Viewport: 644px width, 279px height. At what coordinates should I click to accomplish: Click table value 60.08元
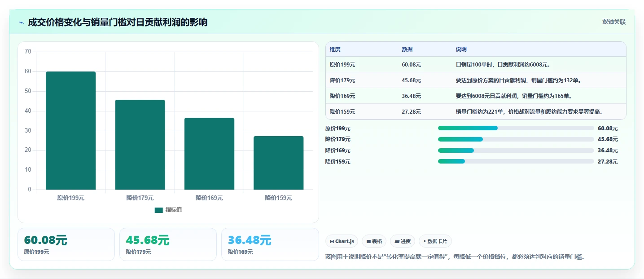[412, 65]
